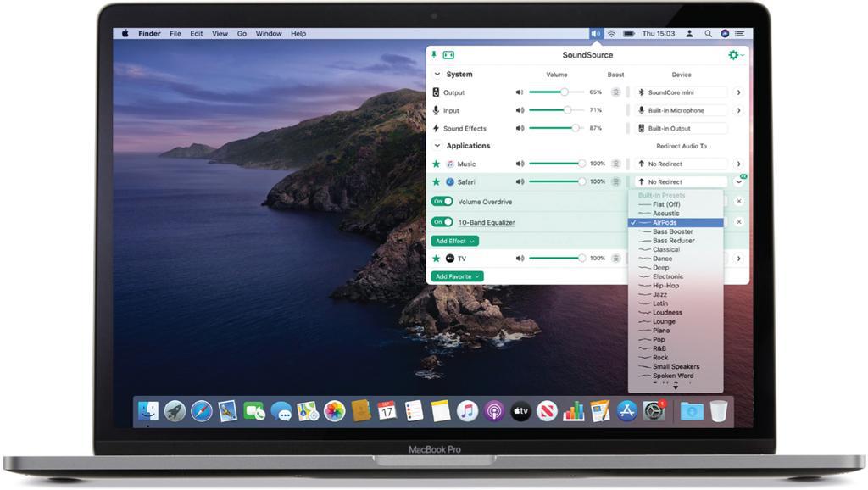This screenshot has width=868, height=490.
Task: Open Launchpad from the Dock
Action: (175, 411)
